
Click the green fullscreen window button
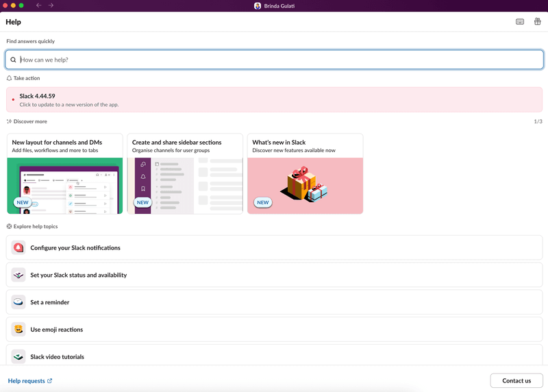[x=21, y=5]
